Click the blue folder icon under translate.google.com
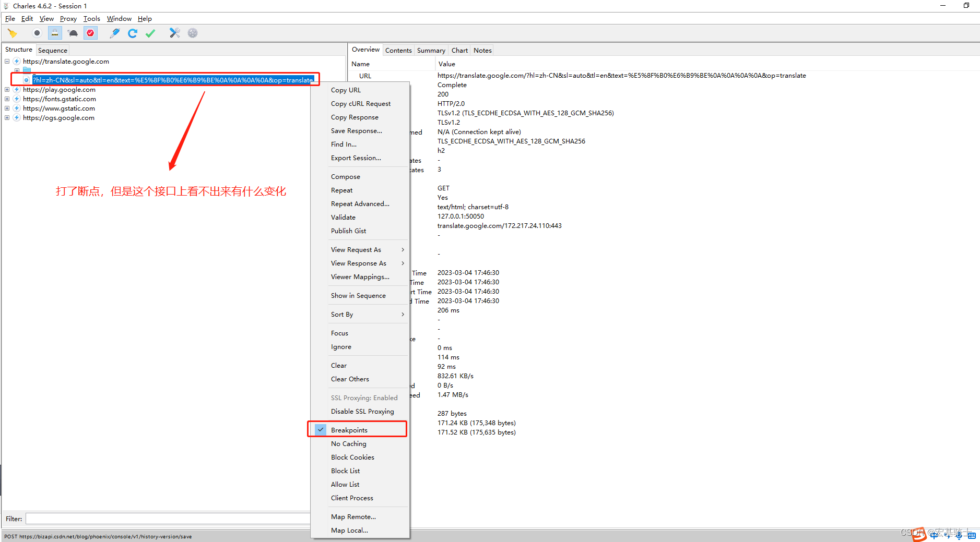 [x=27, y=70]
